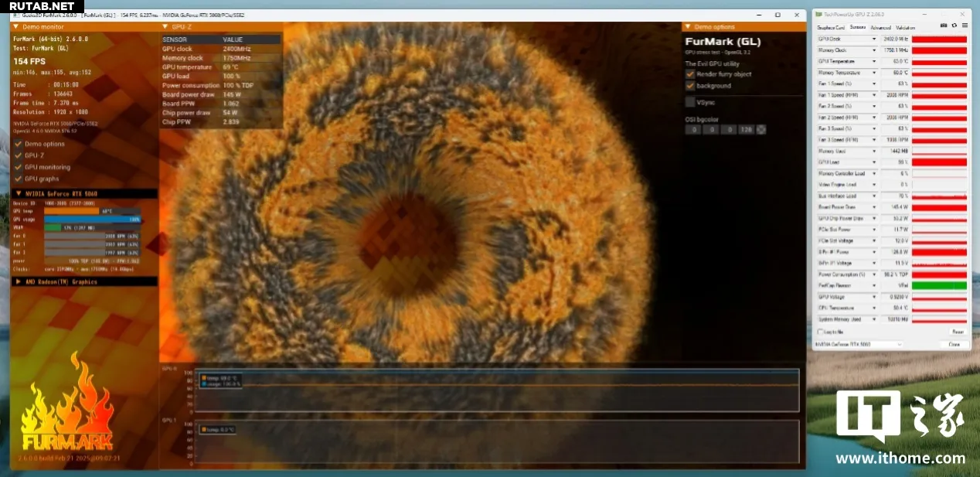Collapse the NVIDIA GeForce RTX 5060 section

(x=19, y=193)
